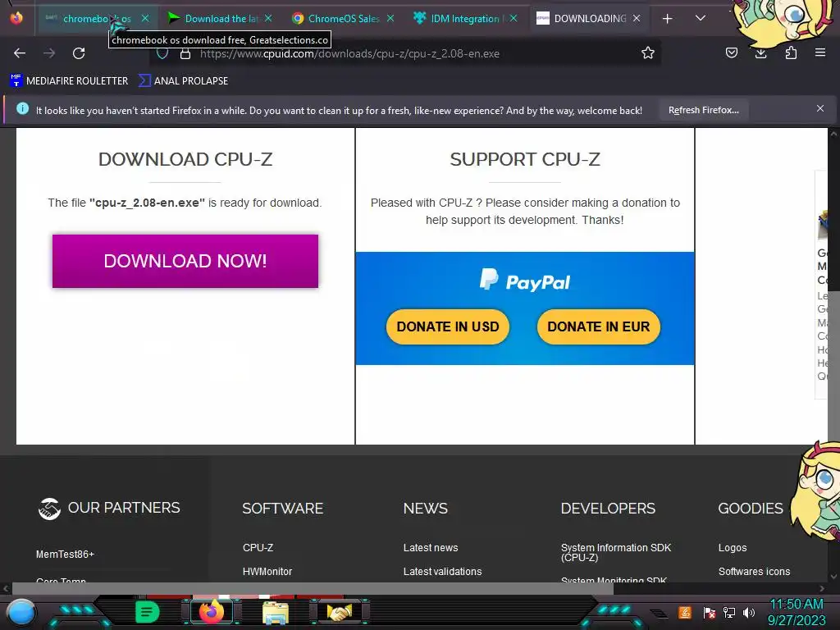Close the 'Download the lat' tab
Screen dimensions: 840x630
pos(268,18)
